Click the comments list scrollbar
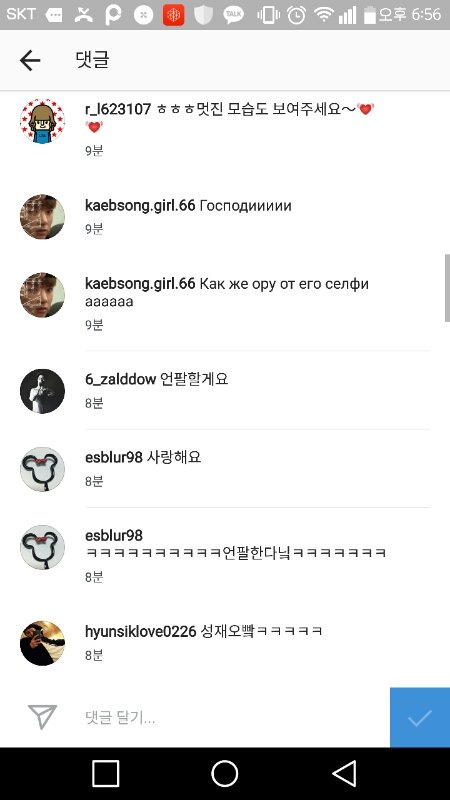The image size is (450, 800). [x=447, y=288]
